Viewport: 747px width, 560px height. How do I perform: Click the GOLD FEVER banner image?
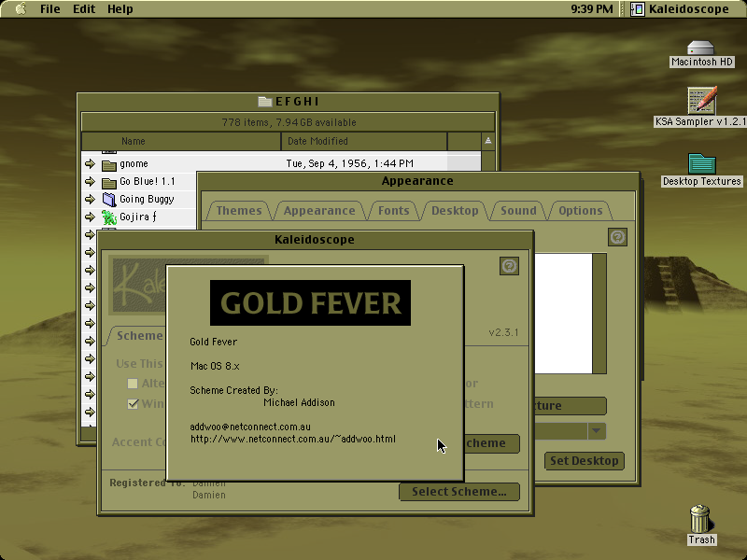[310, 302]
